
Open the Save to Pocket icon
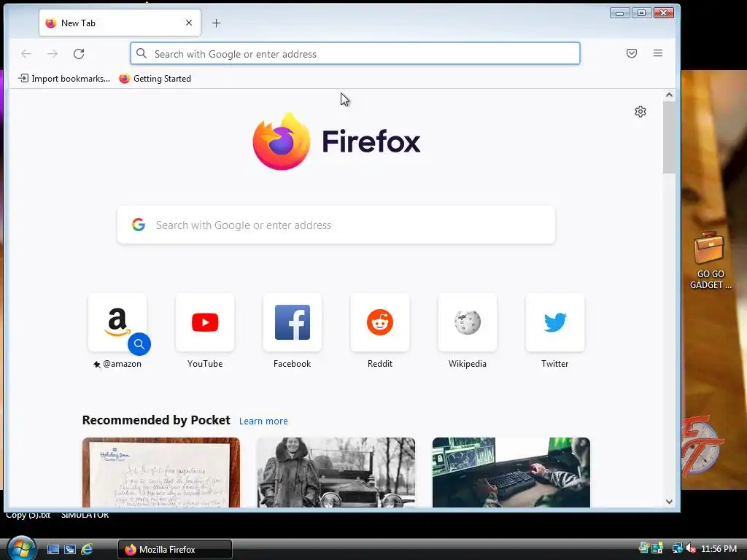pos(632,53)
